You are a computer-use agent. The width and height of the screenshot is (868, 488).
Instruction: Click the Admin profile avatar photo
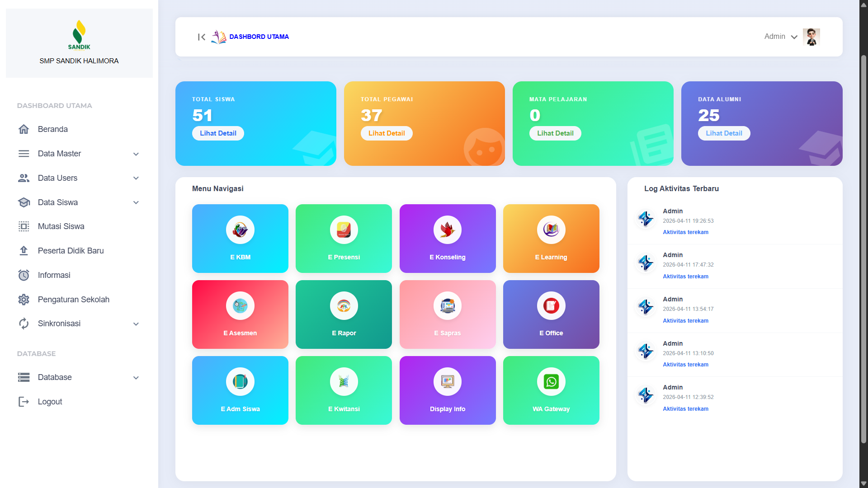(x=811, y=37)
